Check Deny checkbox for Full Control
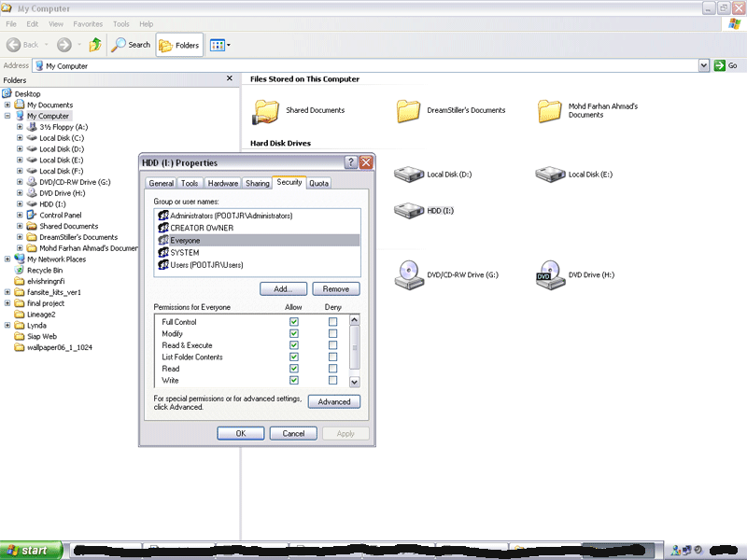The width and height of the screenshot is (747, 560). coord(332,322)
